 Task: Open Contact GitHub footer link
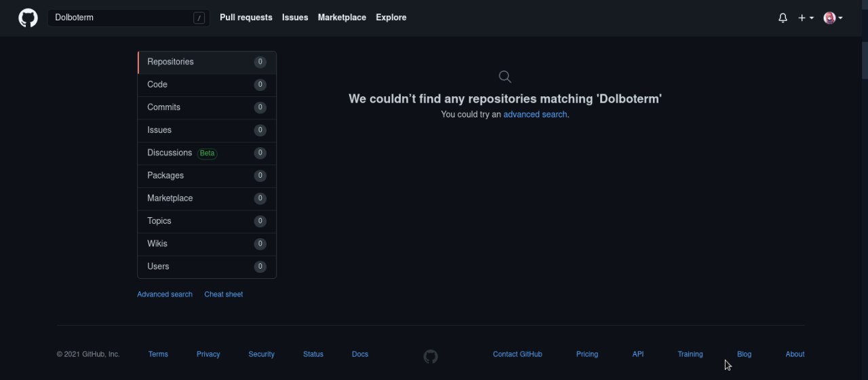(517, 354)
